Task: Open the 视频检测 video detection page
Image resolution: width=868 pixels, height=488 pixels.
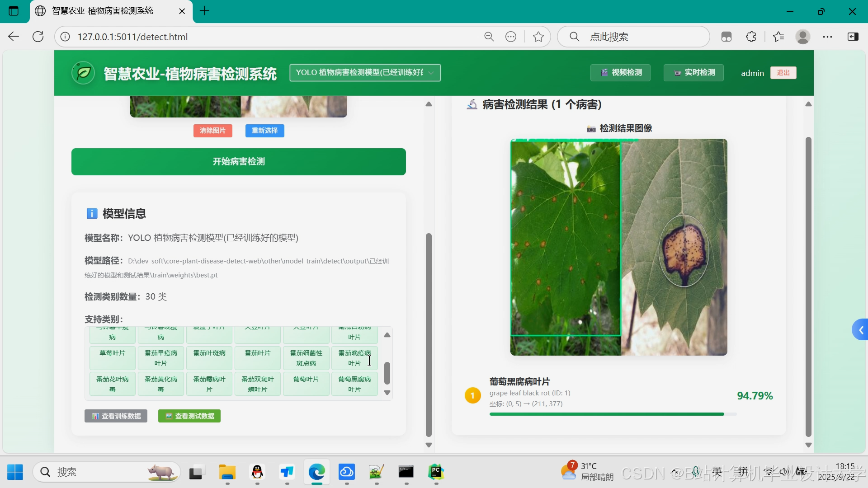Action: (620, 73)
